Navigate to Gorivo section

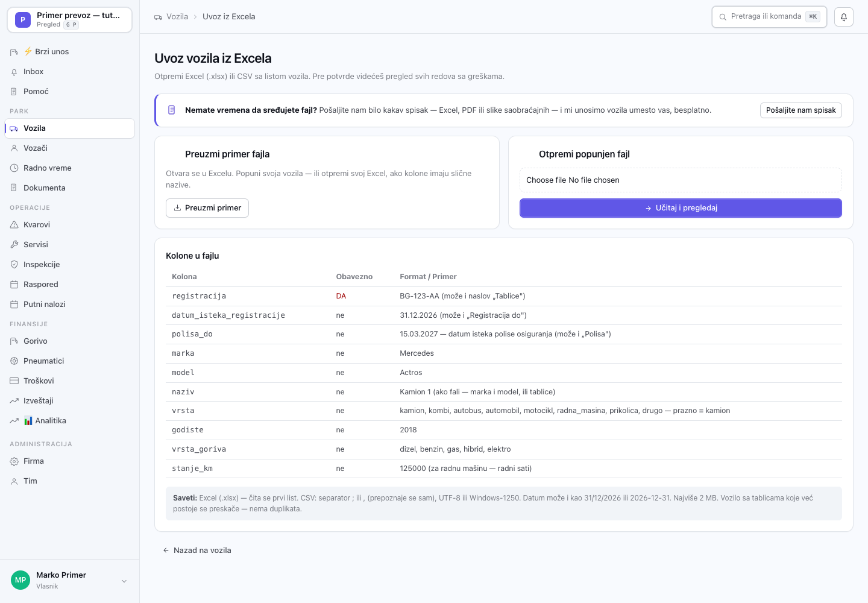pyautogui.click(x=70, y=341)
